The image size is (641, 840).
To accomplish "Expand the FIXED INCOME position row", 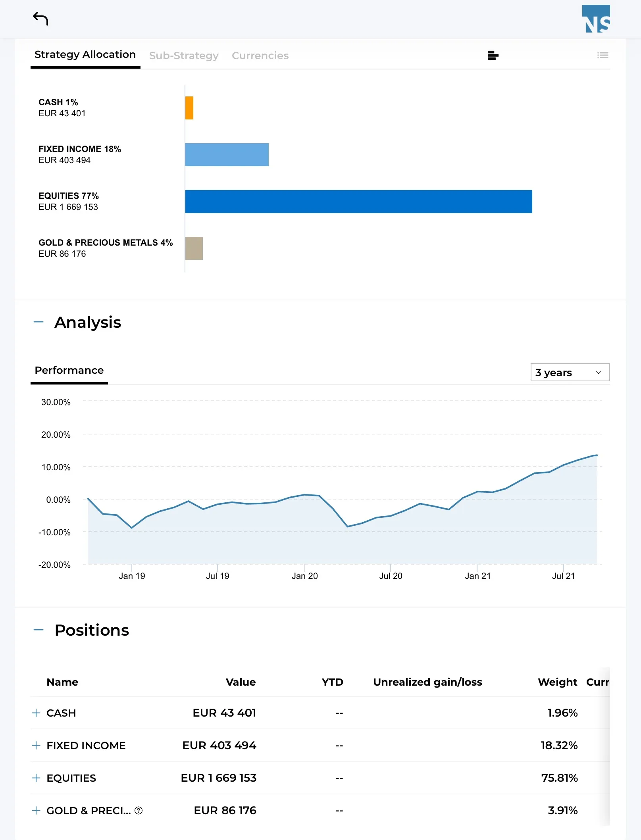I will [x=36, y=746].
